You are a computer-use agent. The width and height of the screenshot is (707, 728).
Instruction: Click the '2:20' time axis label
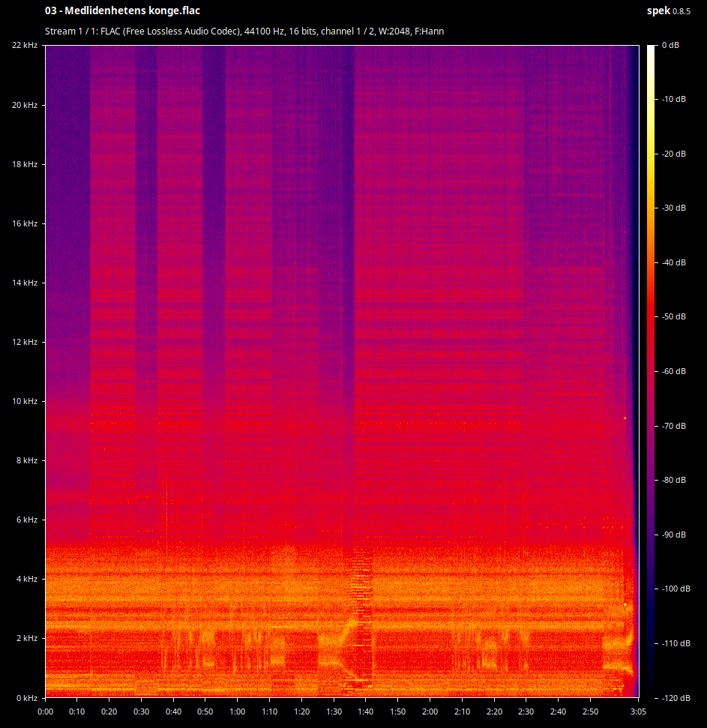pos(494,712)
